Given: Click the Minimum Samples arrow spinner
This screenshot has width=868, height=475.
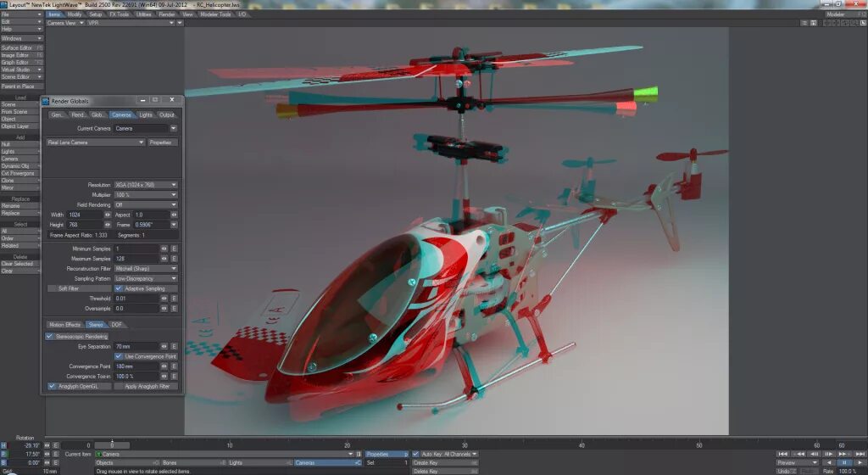Looking at the screenshot, I should pos(164,249).
